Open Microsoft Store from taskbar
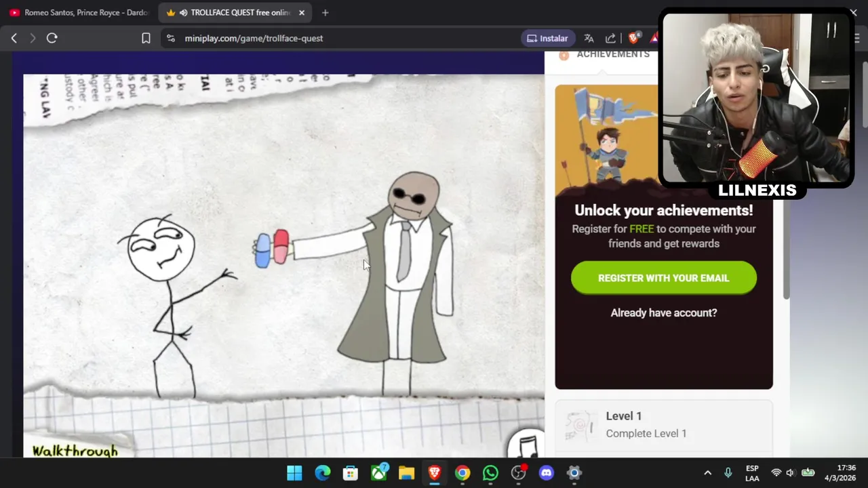The height and width of the screenshot is (488, 868). tap(351, 473)
